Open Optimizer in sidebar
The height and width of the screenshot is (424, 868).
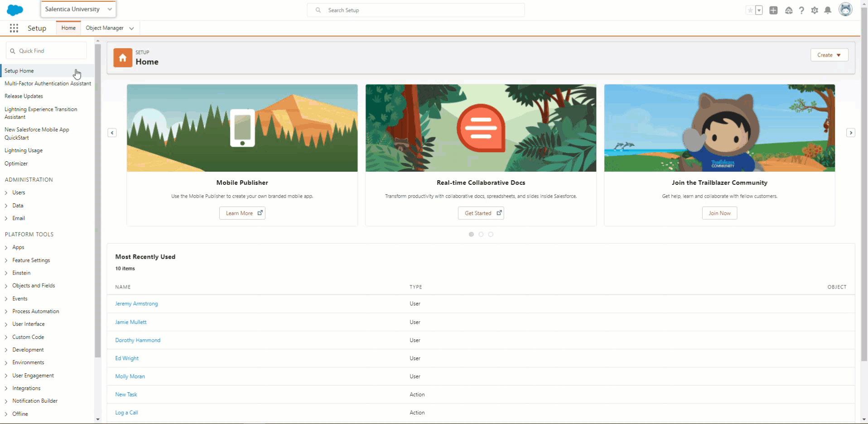(16, 164)
